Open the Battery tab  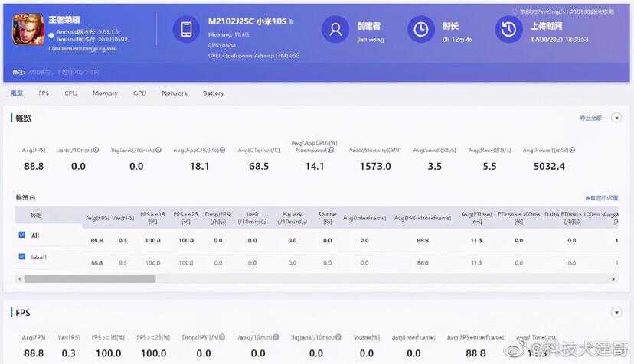213,93
